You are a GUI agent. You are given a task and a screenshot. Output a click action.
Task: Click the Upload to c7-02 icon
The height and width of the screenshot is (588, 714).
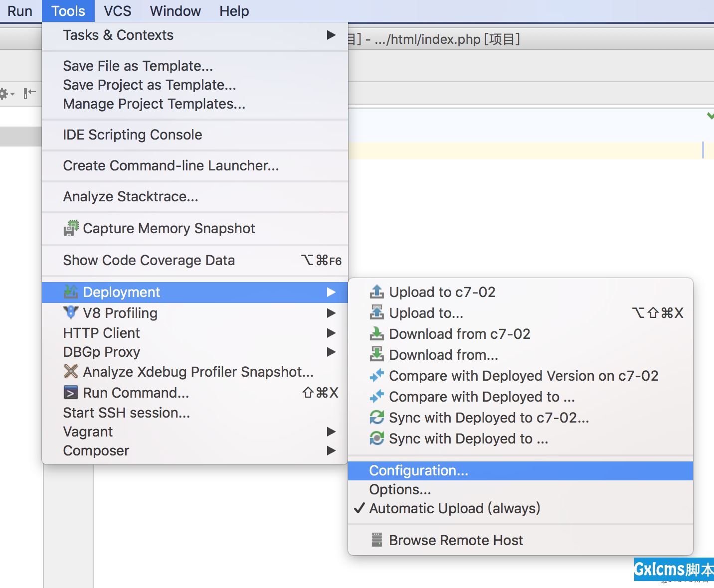(x=376, y=292)
